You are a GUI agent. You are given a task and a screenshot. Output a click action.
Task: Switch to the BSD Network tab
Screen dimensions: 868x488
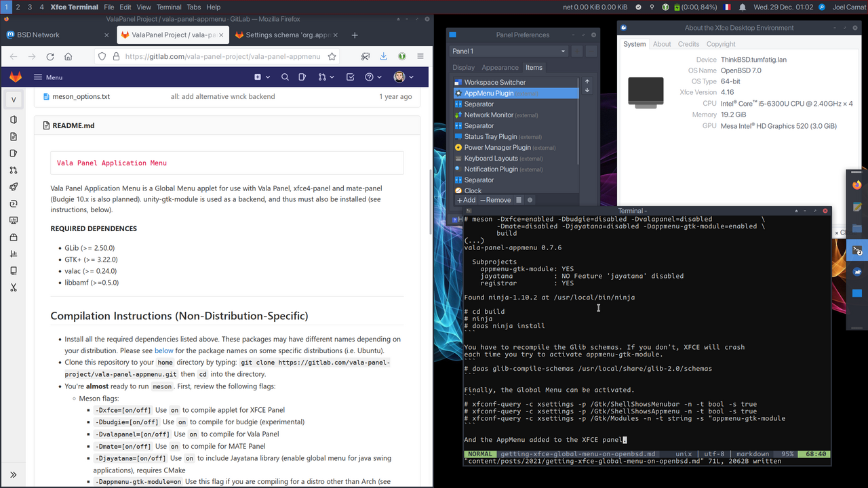pyautogui.click(x=57, y=35)
